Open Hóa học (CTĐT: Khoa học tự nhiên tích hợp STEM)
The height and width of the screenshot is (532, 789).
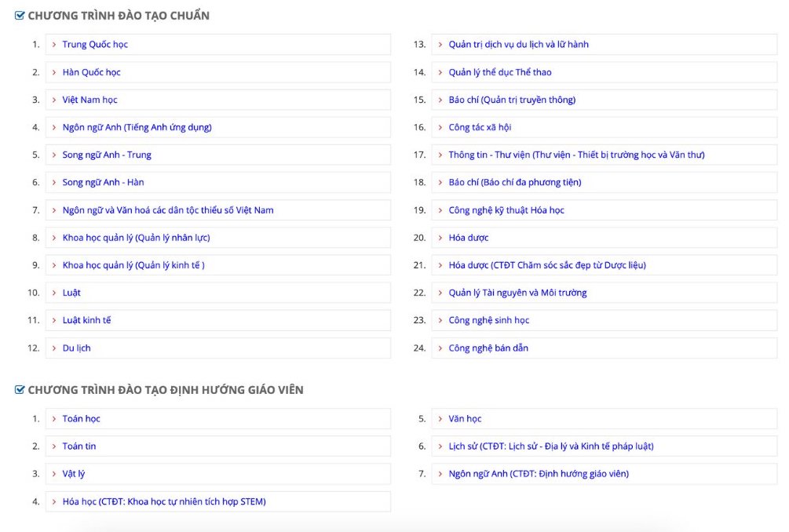point(164,501)
